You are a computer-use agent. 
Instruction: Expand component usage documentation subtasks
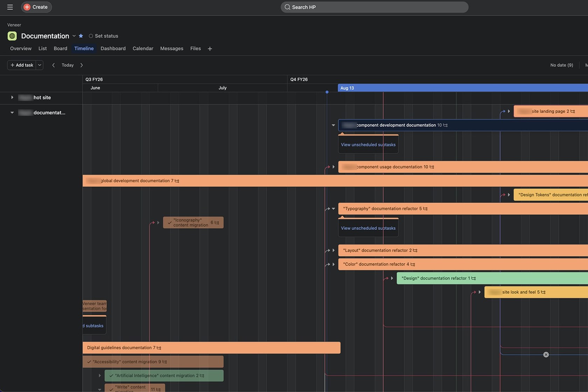(x=334, y=167)
